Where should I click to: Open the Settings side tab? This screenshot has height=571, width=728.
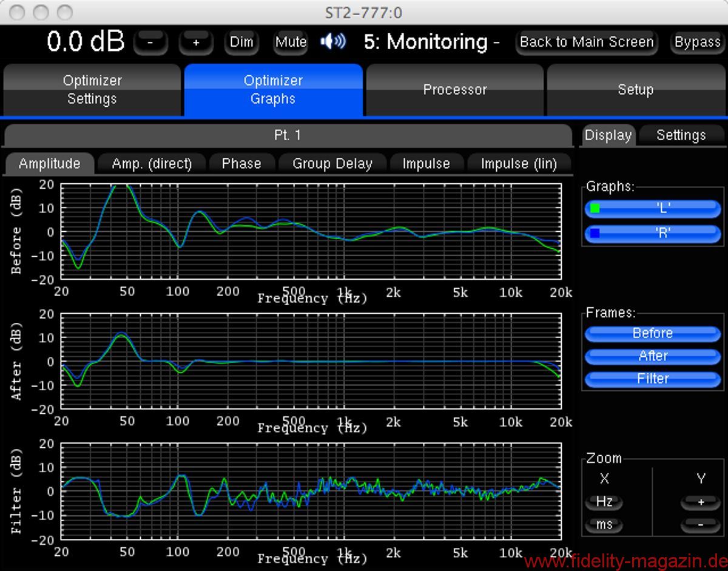681,135
